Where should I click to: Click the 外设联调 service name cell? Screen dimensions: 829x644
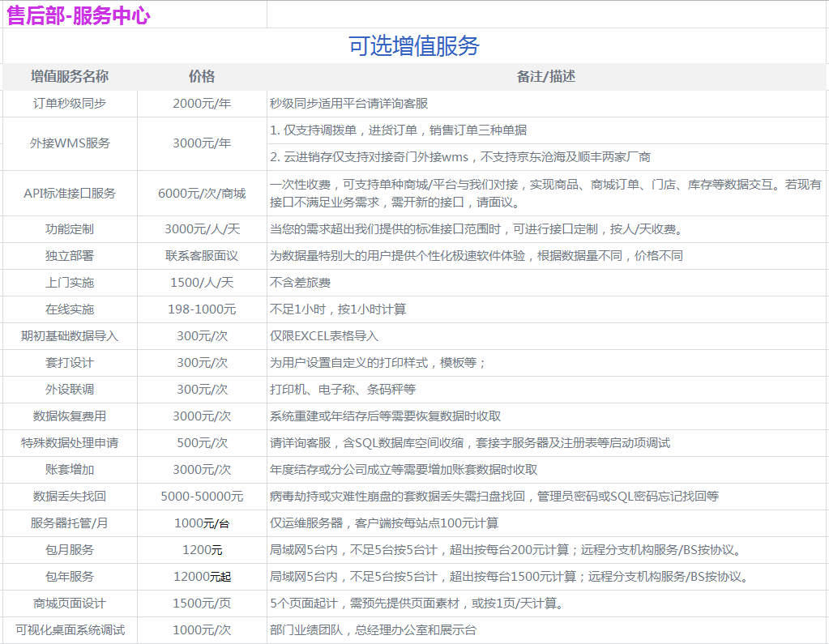click(70, 390)
